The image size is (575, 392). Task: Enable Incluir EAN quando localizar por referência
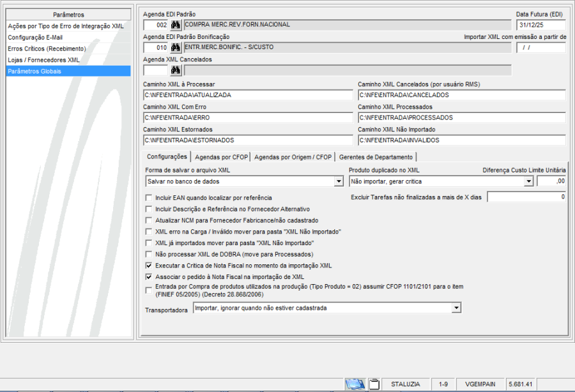[148, 198]
